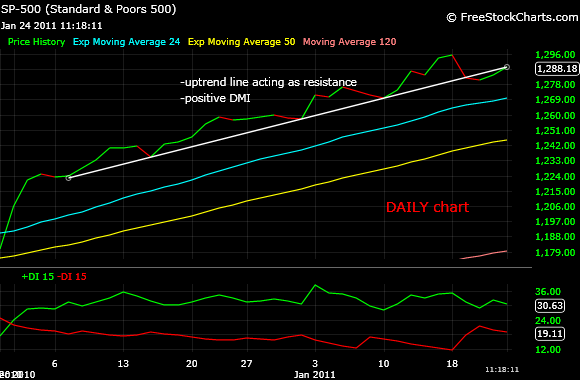
Task: Click the Jan 24 2011 11:18:11 timestamp
Action: pos(51,26)
